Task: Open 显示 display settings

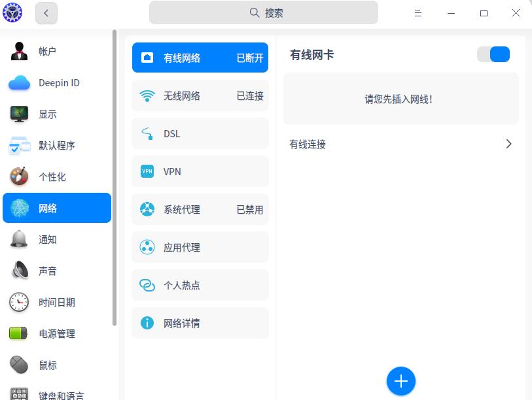Action: (x=48, y=114)
